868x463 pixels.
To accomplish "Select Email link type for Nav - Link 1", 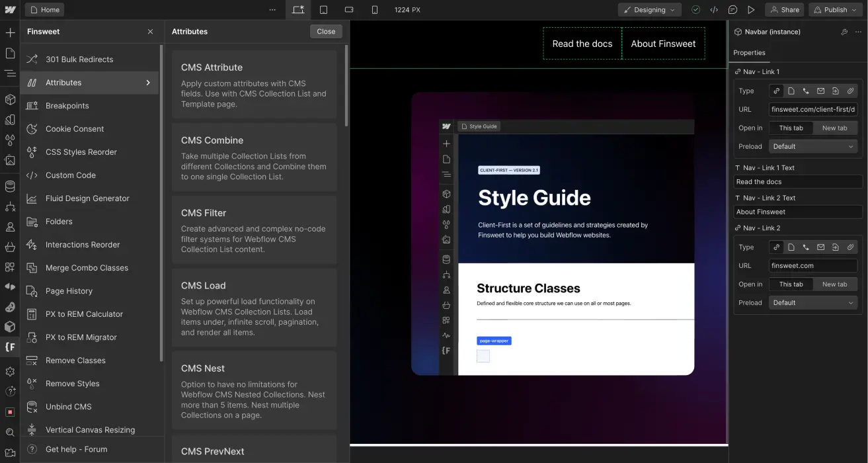I will [x=820, y=91].
